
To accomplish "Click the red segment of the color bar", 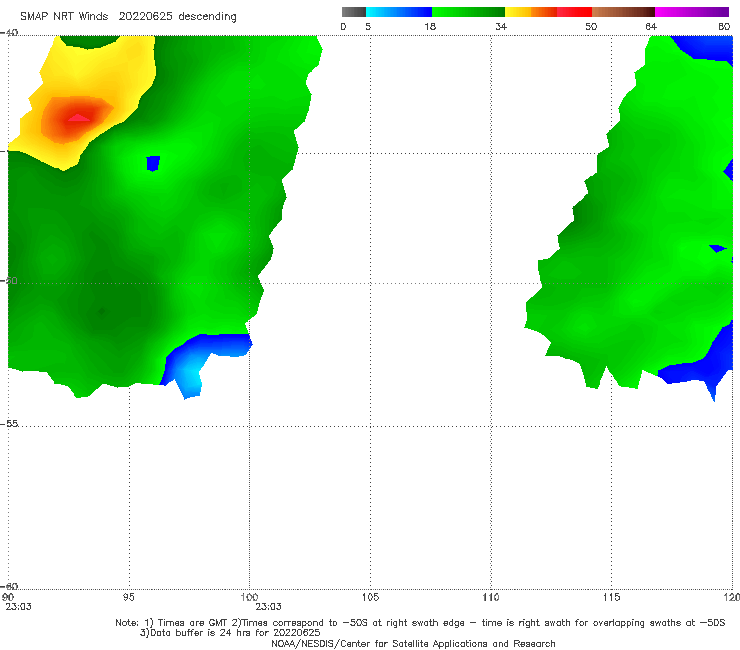I will [x=574, y=12].
